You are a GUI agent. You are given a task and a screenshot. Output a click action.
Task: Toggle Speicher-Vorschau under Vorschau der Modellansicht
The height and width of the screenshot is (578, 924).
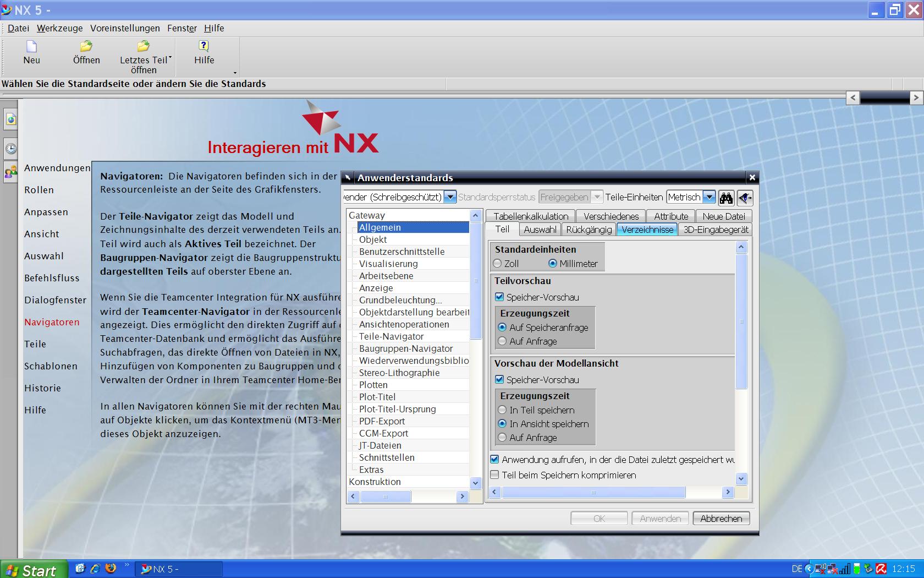point(499,379)
